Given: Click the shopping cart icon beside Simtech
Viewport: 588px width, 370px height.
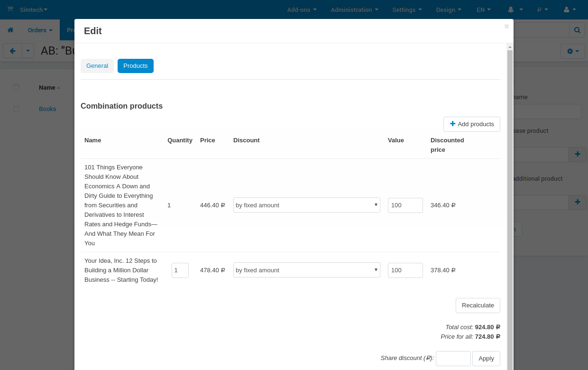Looking at the screenshot, I should pos(10,9).
